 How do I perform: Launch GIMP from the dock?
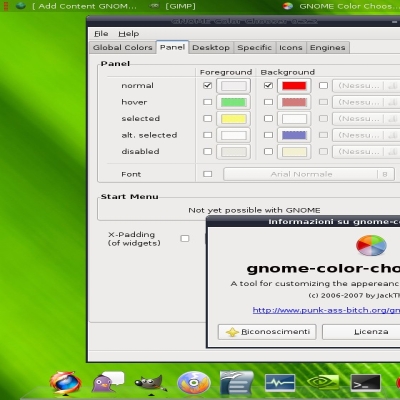click(151, 383)
